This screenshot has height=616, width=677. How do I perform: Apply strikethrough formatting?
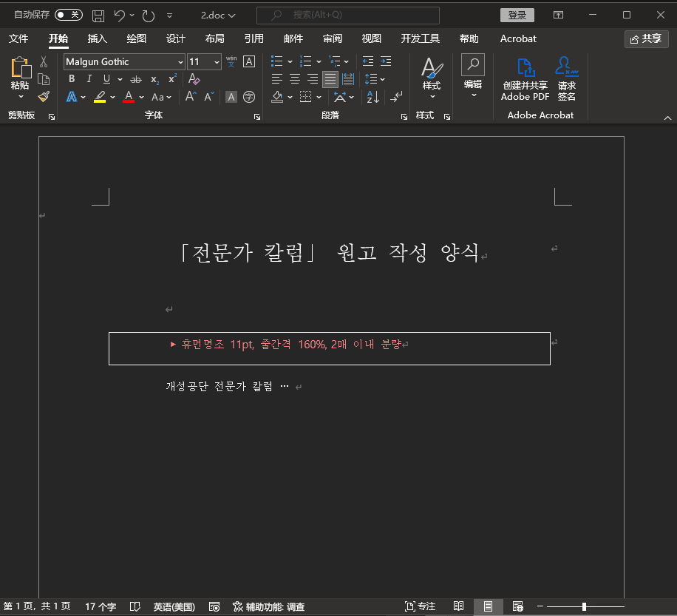point(135,79)
